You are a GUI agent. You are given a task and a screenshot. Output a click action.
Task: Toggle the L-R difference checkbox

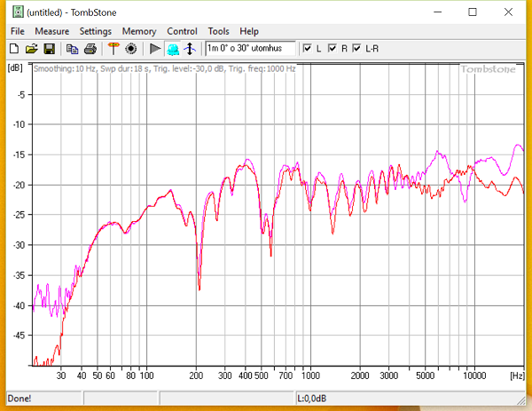(357, 48)
